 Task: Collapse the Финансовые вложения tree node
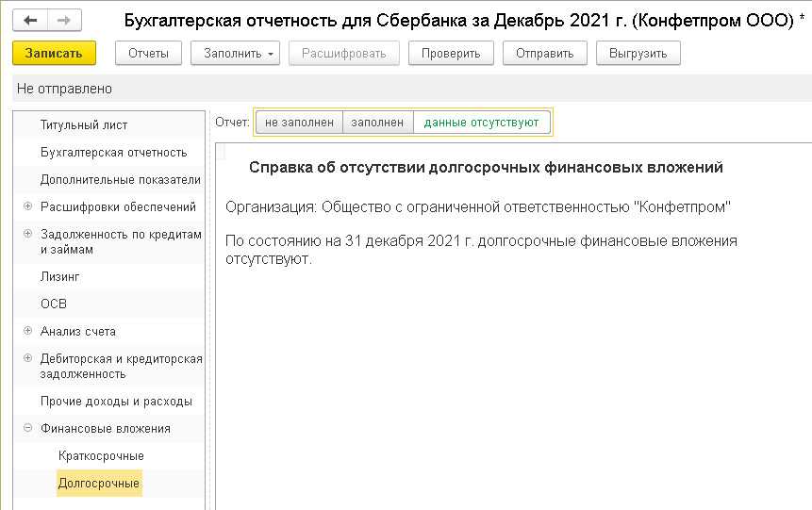(27, 429)
